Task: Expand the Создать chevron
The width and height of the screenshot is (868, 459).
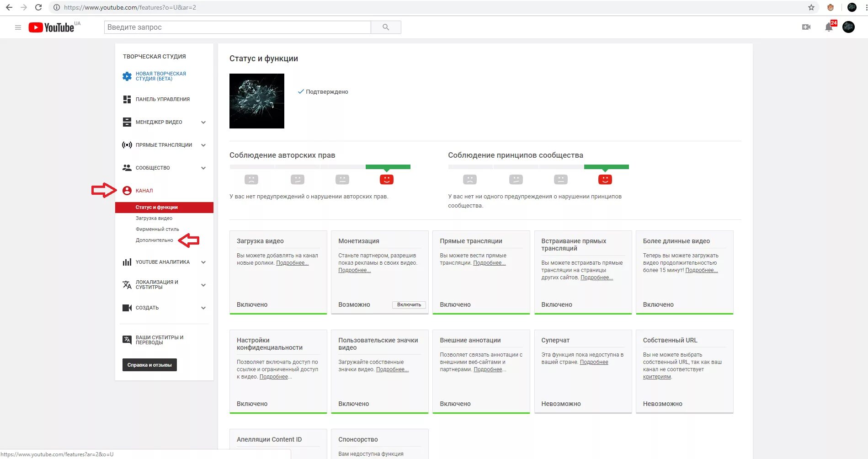Action: [x=203, y=308]
